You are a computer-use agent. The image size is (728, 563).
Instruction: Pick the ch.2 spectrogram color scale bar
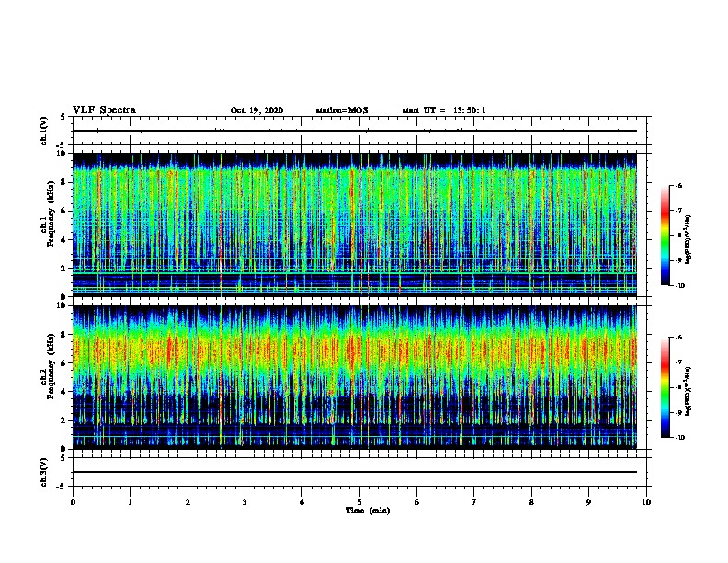click(665, 387)
